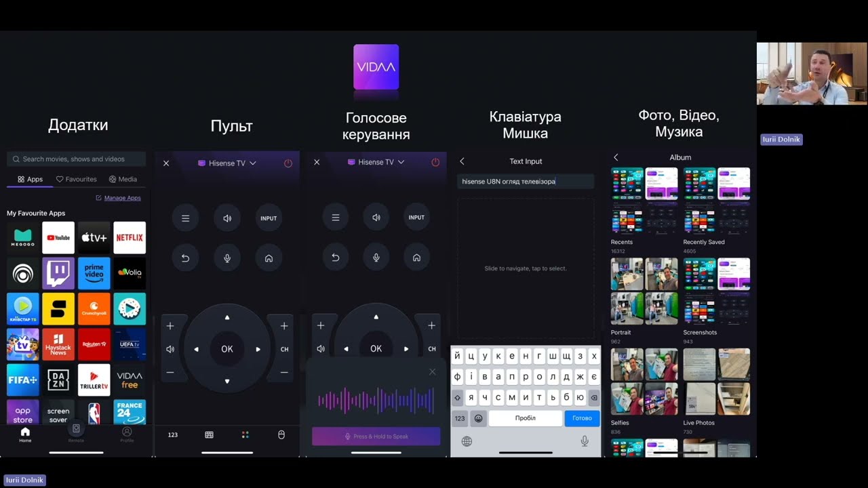Screen dimensions: 868x488
Task: Open the Twitch app tile
Action: pyautogui.click(x=58, y=273)
